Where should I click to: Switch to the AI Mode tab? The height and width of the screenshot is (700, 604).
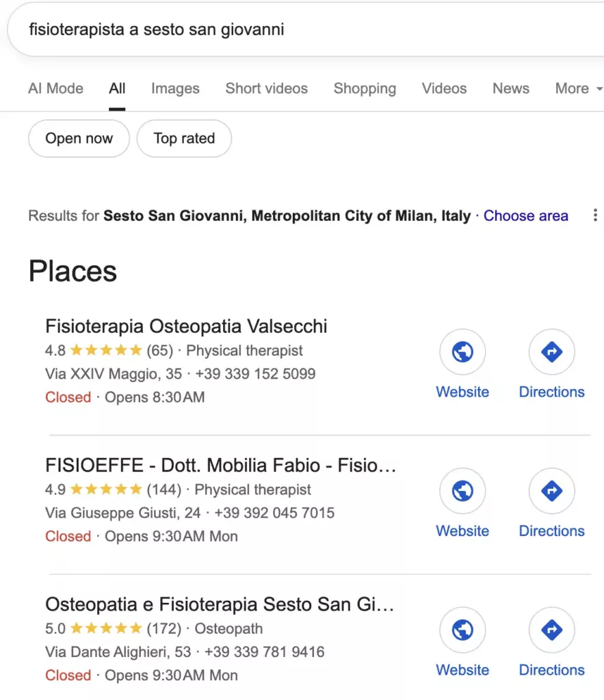pos(55,89)
